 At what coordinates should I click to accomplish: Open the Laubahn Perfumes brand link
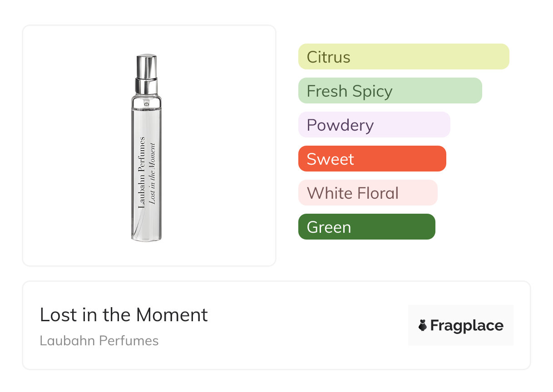tap(99, 341)
